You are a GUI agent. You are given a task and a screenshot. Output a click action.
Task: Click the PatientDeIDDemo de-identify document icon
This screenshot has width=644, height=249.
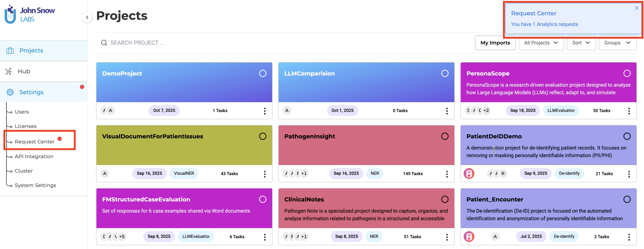click(x=469, y=174)
